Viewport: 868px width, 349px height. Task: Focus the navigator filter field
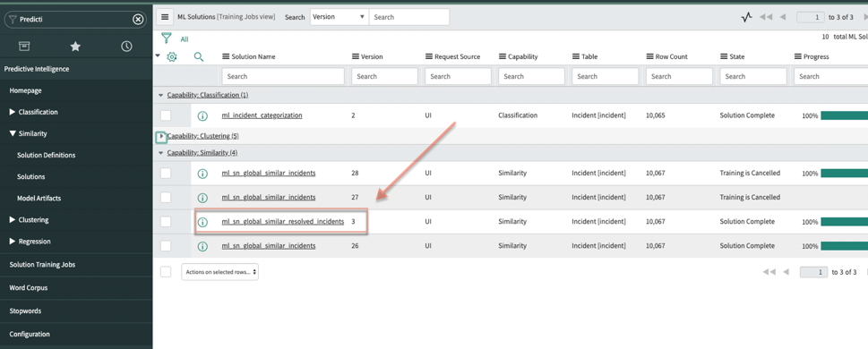75,20
